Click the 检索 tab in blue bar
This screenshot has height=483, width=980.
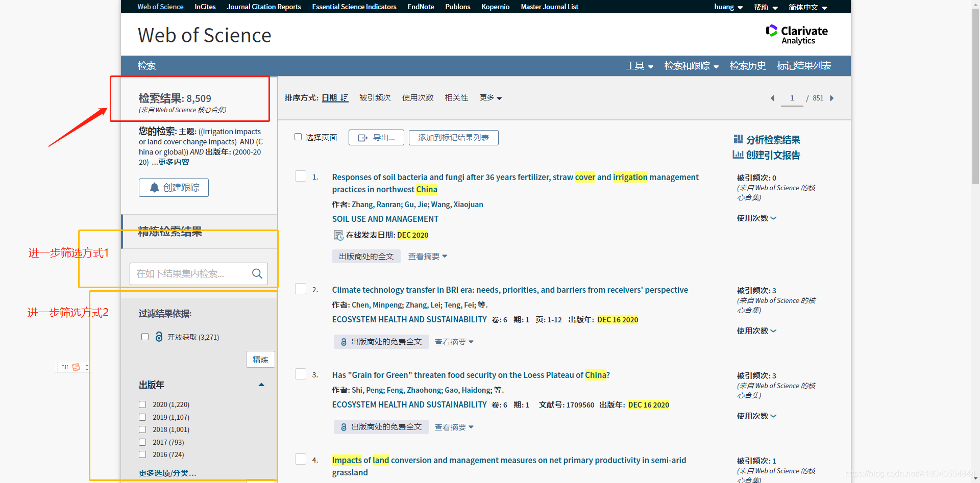[x=146, y=66]
